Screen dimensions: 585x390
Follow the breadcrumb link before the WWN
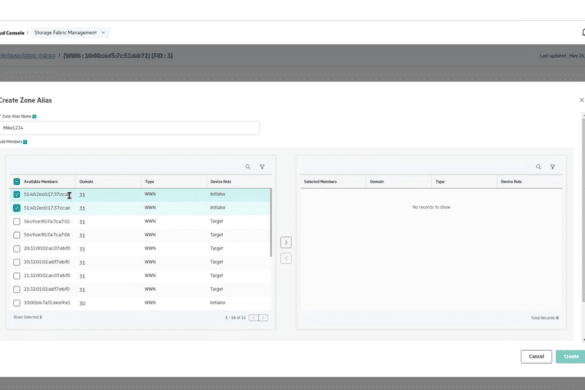(x=28, y=56)
